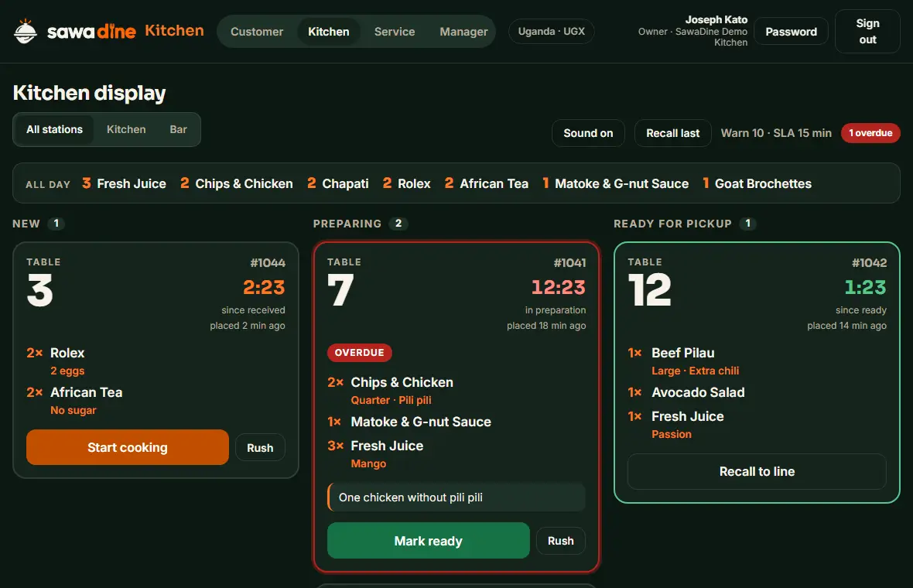
Task: Click the 'Kitchen display' heading
Action: 89,93
